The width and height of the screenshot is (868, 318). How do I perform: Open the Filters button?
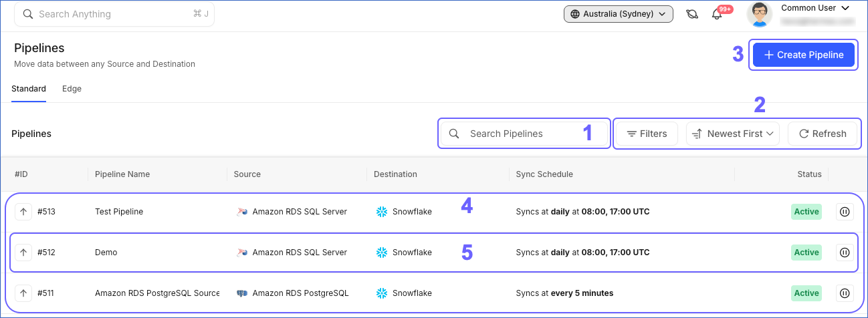coord(647,134)
